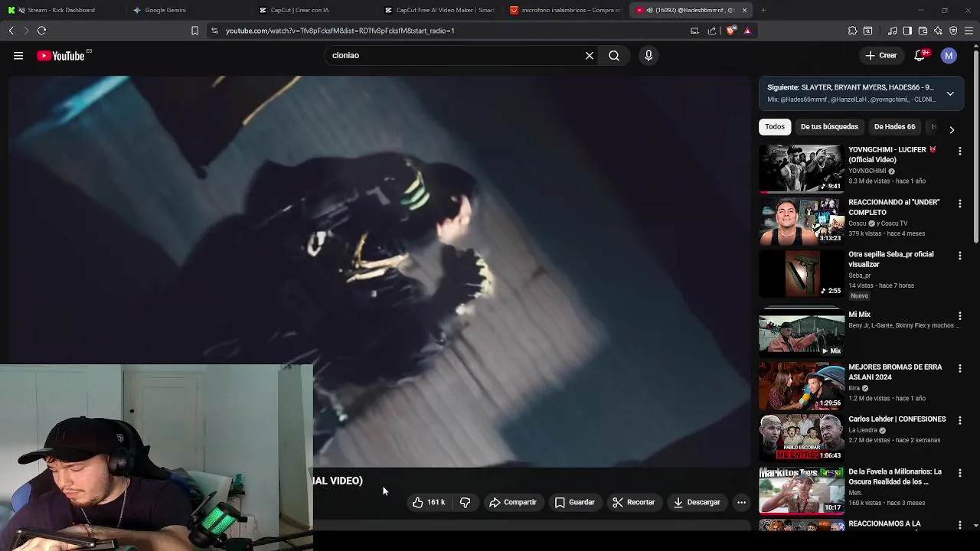The image size is (980, 551).
Task: Toggle the browser sidebar panel icon
Action: [907, 31]
